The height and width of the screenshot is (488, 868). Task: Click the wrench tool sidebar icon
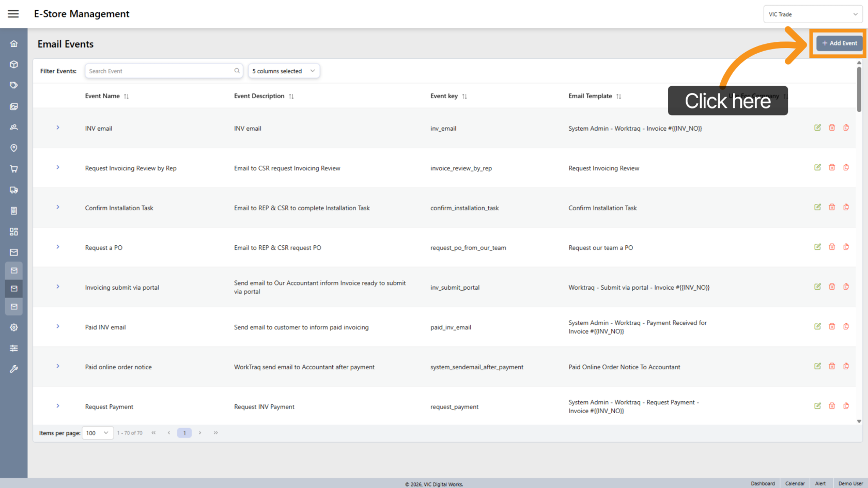(14, 369)
